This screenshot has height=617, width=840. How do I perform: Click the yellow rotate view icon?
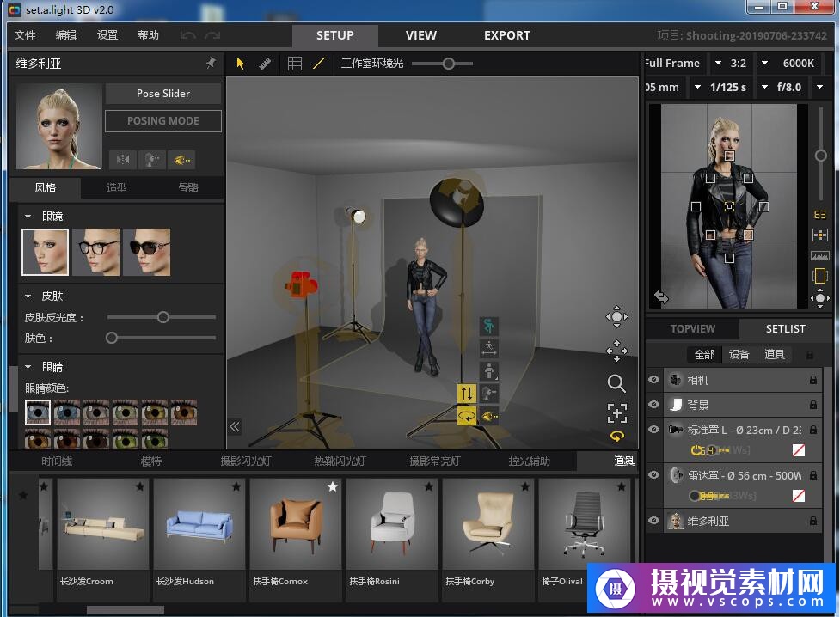tap(617, 437)
